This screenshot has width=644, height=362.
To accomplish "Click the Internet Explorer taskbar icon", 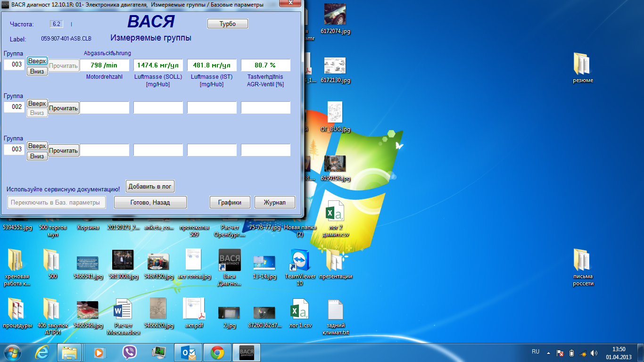I will pos(41,352).
